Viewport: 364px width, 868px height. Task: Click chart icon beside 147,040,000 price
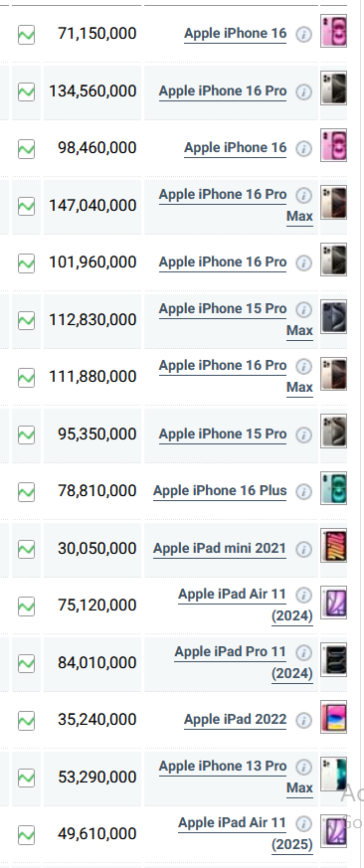(x=26, y=206)
